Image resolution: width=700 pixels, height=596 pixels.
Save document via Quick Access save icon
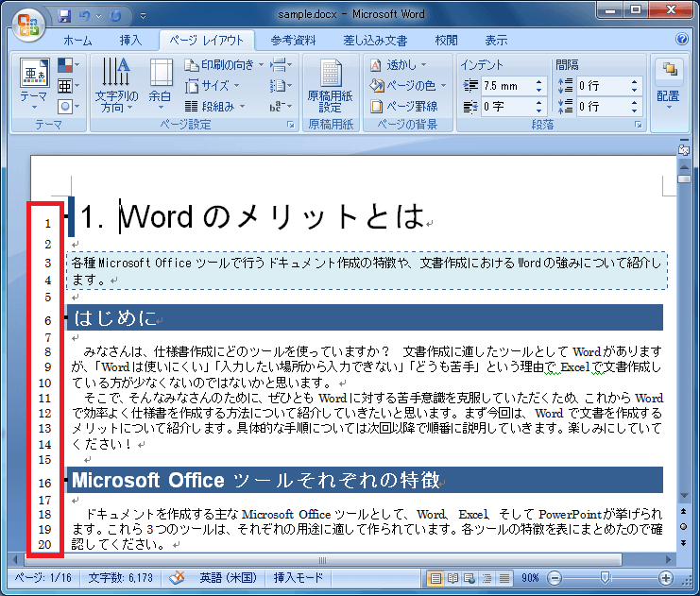64,16
